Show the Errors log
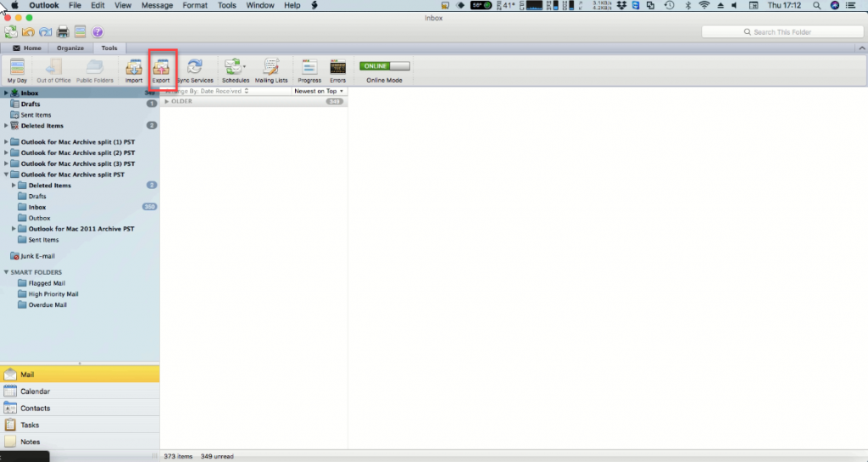 [x=337, y=71]
